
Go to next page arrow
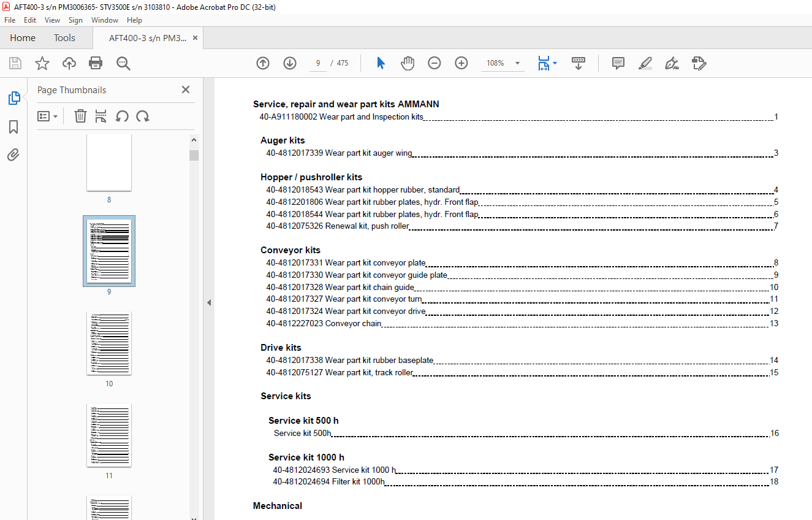(290, 63)
